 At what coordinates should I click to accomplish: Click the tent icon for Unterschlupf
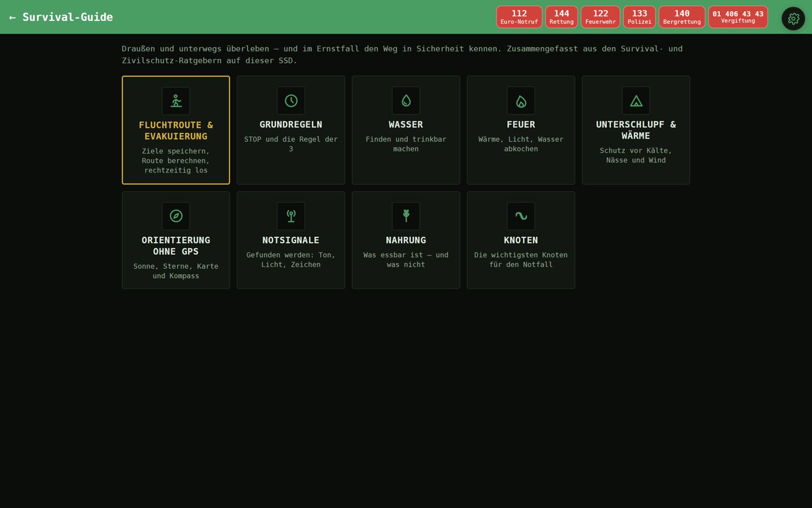point(636,100)
